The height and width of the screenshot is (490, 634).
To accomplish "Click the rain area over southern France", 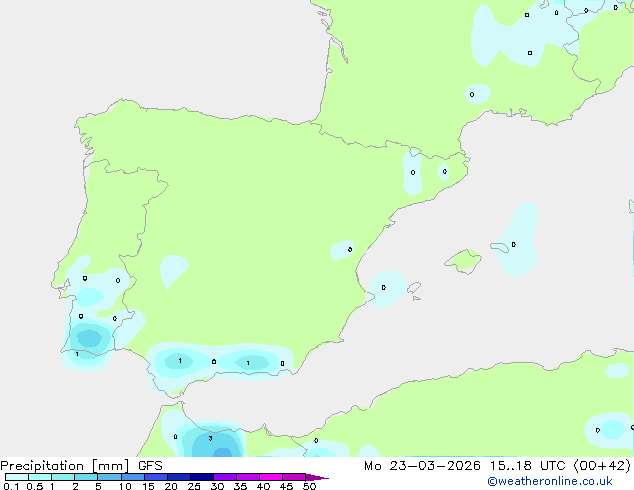I will (x=520, y=35).
